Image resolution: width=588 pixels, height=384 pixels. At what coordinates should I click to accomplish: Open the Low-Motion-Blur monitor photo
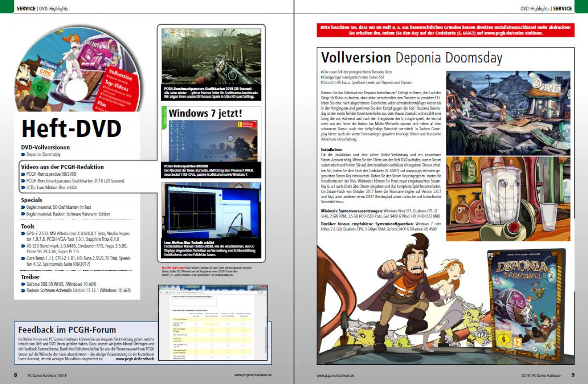[x=211, y=211]
